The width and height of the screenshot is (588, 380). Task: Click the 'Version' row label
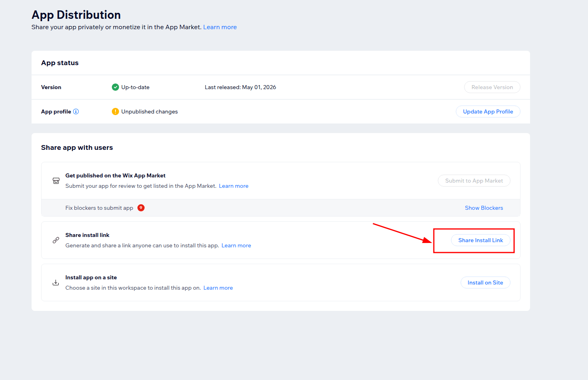[x=51, y=87]
